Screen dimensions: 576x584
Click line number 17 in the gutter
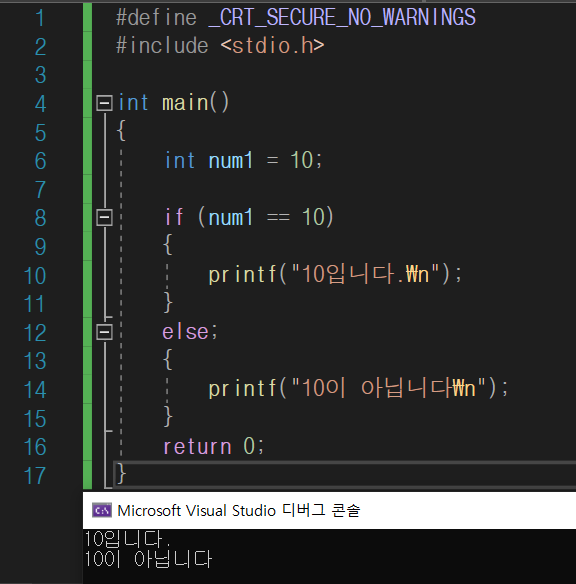pyautogui.click(x=35, y=476)
